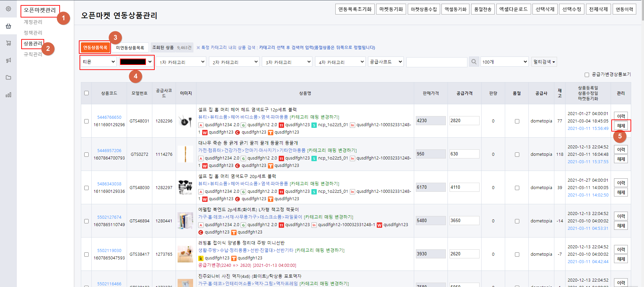The height and width of the screenshot is (287, 644).
Task: Toggle the 품절 checkbox for GTS0272
Action: point(517,154)
